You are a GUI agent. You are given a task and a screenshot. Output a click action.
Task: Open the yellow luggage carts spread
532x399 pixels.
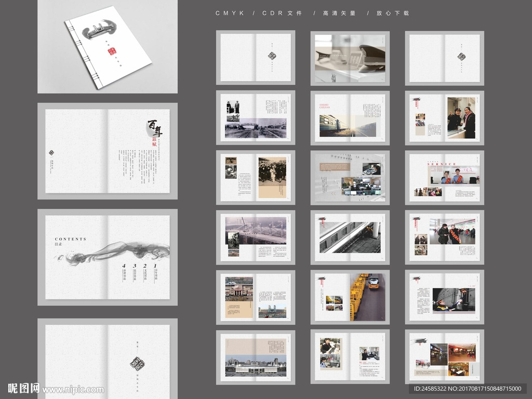[x=350, y=297]
